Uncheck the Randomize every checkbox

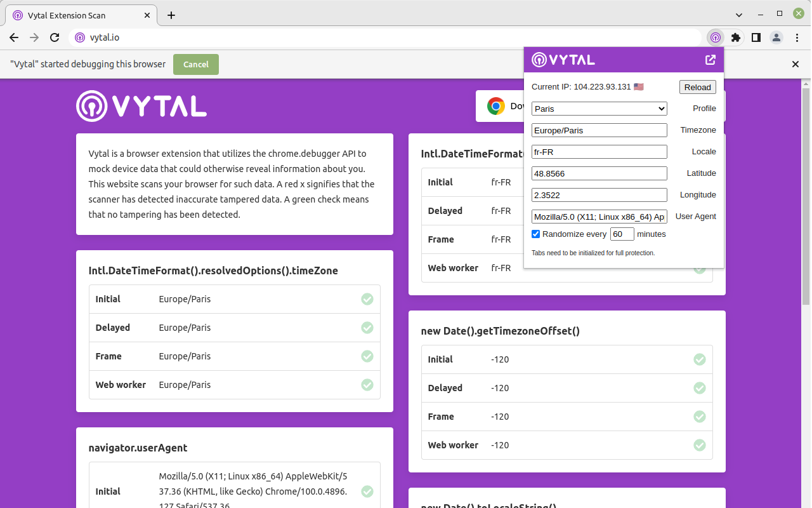[536, 234]
